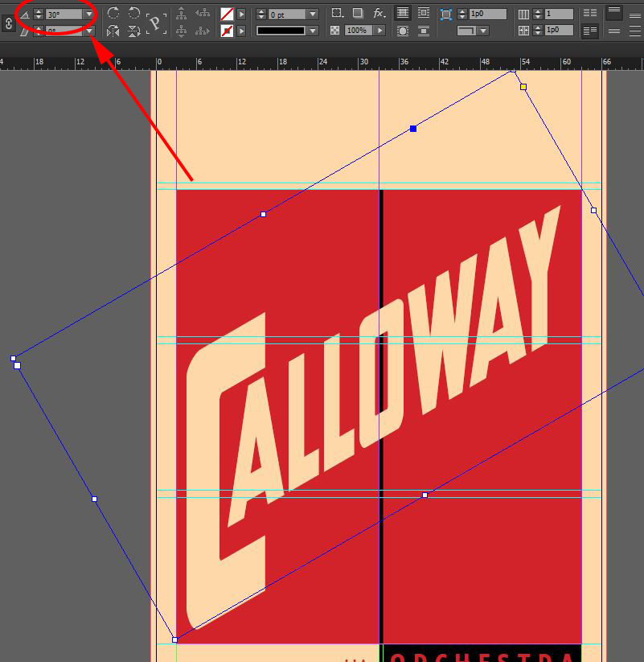This screenshot has height=662, width=644.
Task: Toggle Wrap Around Object Shape
Action: [x=403, y=31]
